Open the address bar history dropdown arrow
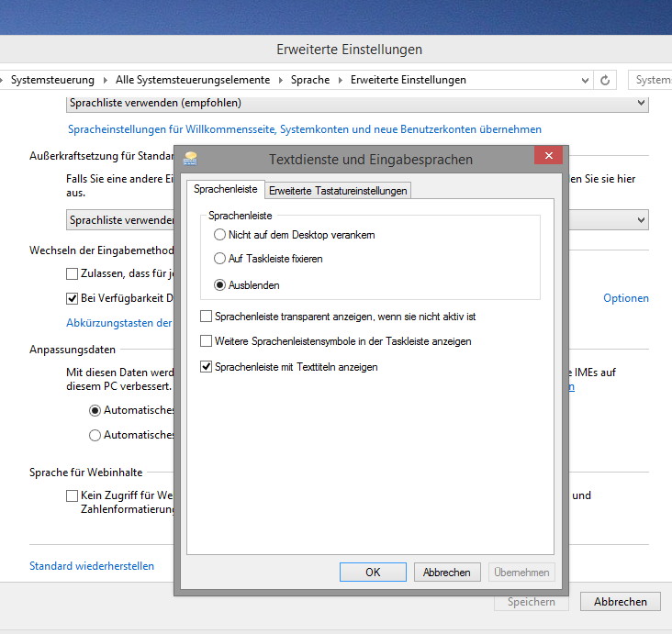This screenshot has width=672, height=634. pyautogui.click(x=585, y=80)
